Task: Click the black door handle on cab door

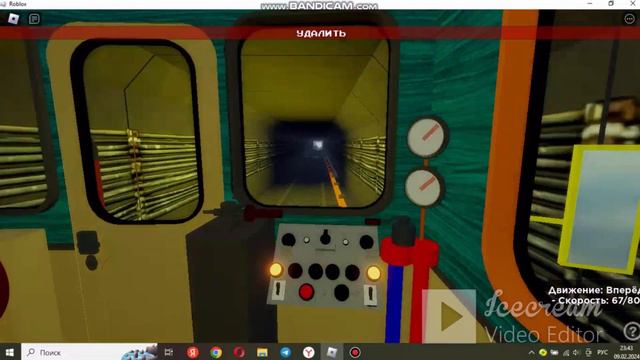Action: click(x=88, y=242)
